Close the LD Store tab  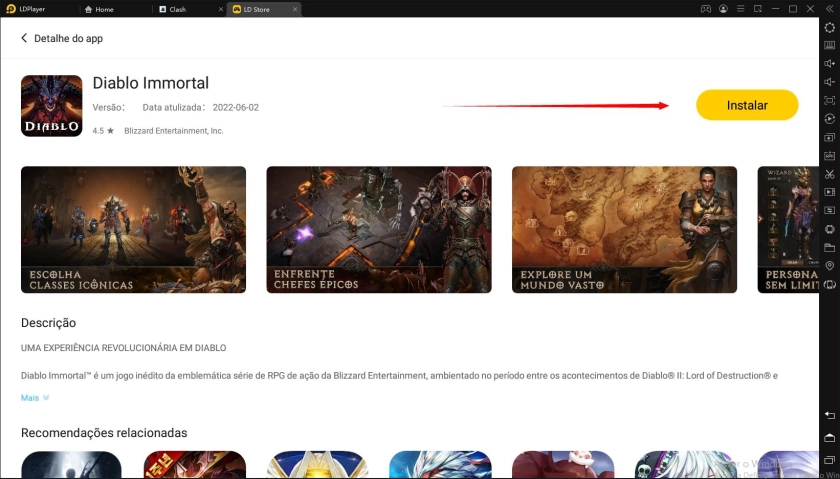point(293,9)
